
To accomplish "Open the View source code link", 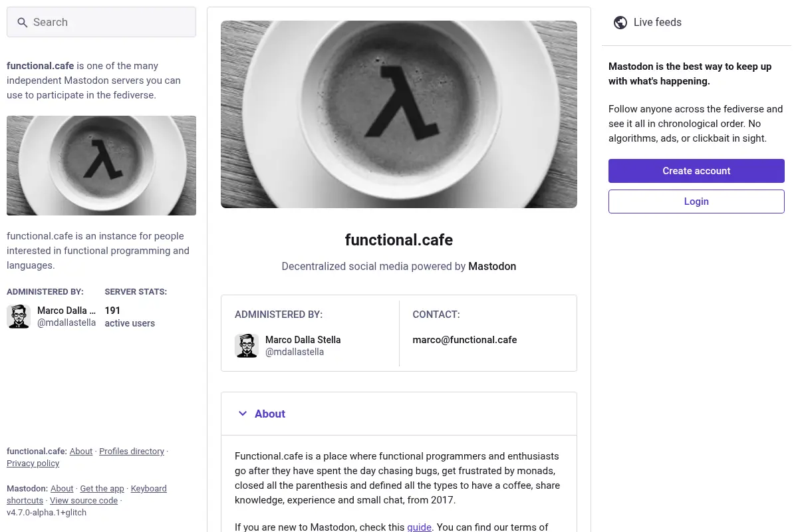I will pyautogui.click(x=84, y=501).
